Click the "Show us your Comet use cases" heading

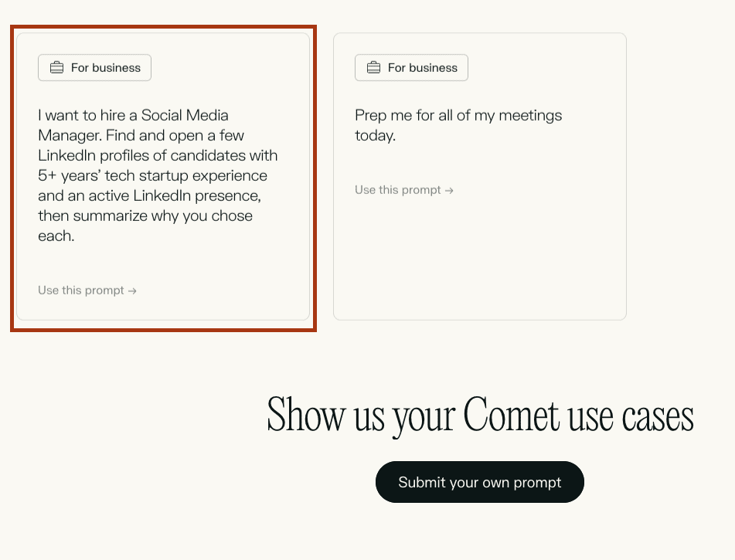tap(480, 416)
